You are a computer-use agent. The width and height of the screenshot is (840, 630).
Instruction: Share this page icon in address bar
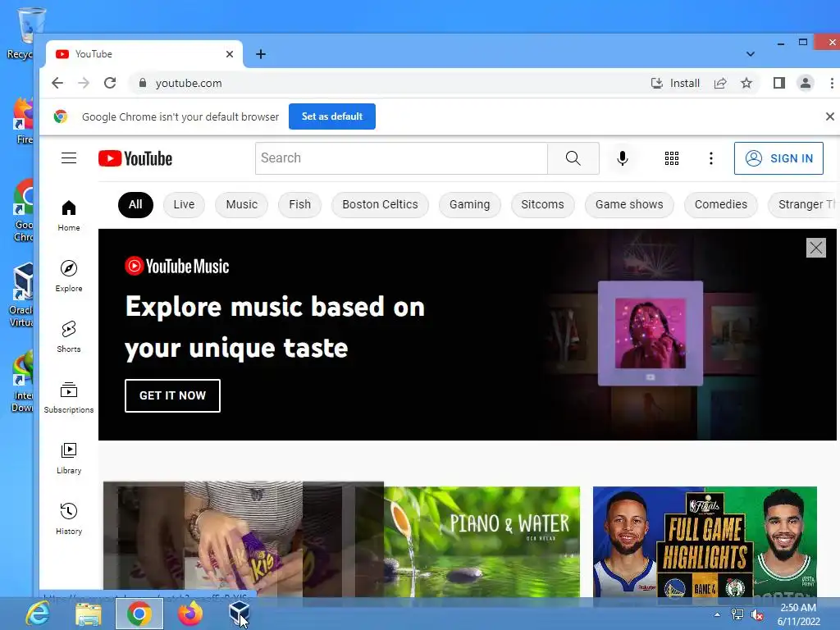click(x=720, y=83)
